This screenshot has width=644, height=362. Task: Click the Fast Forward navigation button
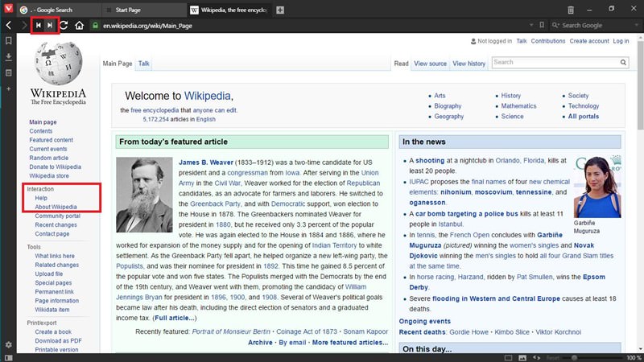point(50,26)
